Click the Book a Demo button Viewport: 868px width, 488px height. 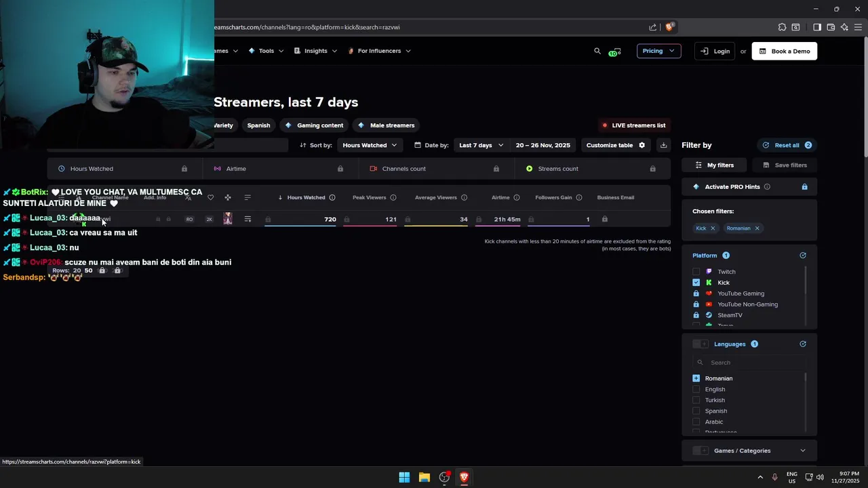785,51
